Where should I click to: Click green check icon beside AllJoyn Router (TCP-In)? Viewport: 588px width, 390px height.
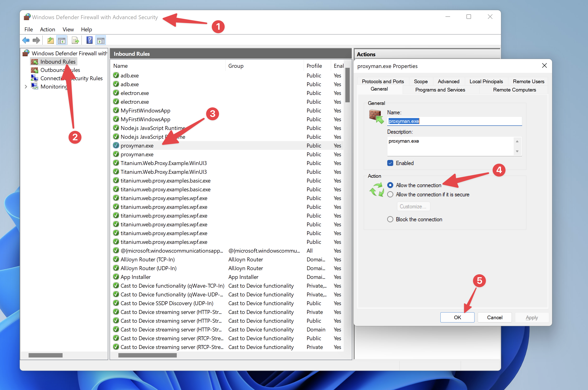(x=116, y=259)
